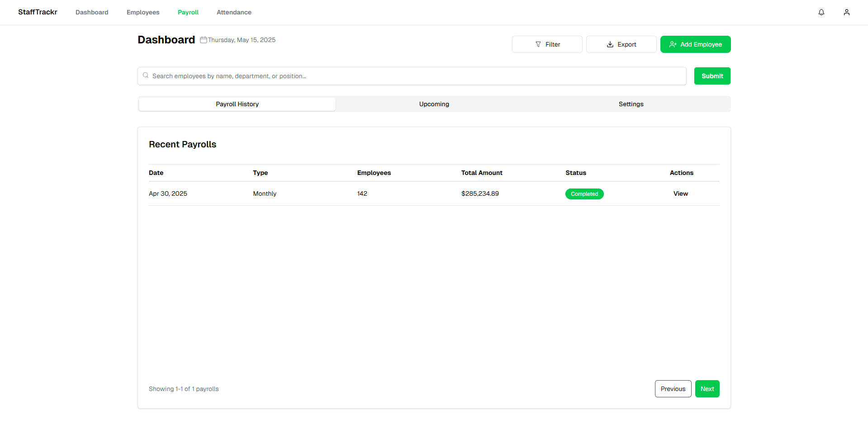Viewport: 868px width, 429px height.
Task: Click the Export button
Action: click(x=621, y=44)
